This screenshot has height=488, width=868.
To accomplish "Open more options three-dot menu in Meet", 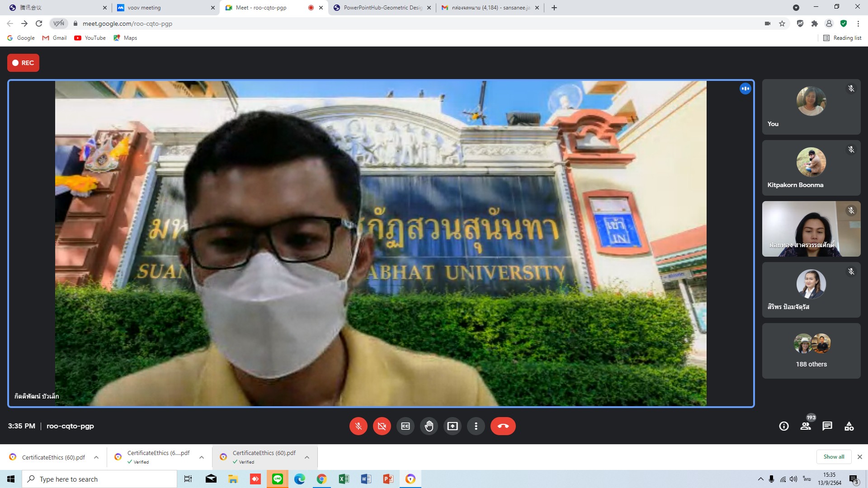I will [x=476, y=426].
